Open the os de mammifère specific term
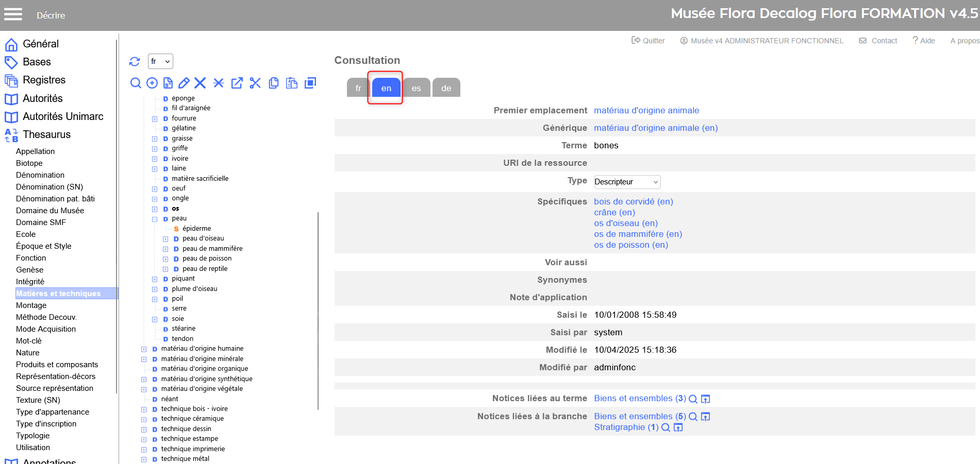This screenshot has height=464, width=980. 638,234
